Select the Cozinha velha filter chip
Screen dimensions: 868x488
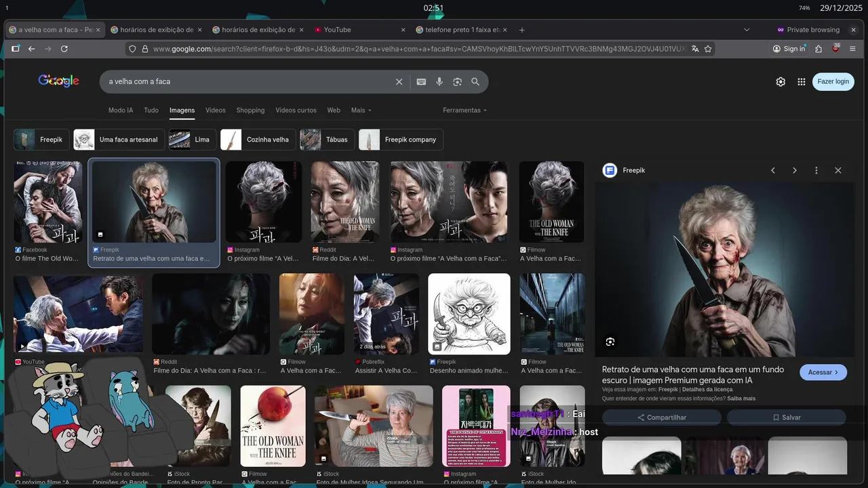tap(258, 140)
